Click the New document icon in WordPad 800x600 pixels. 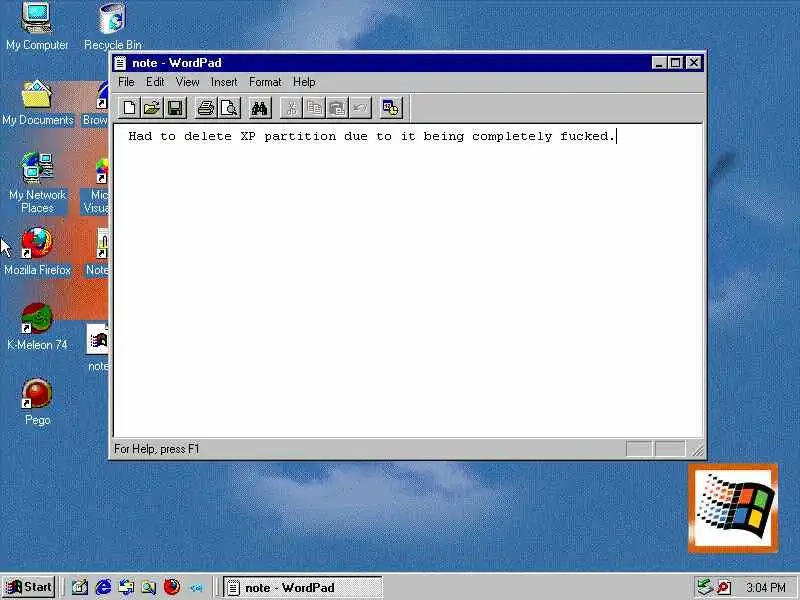pyautogui.click(x=129, y=108)
